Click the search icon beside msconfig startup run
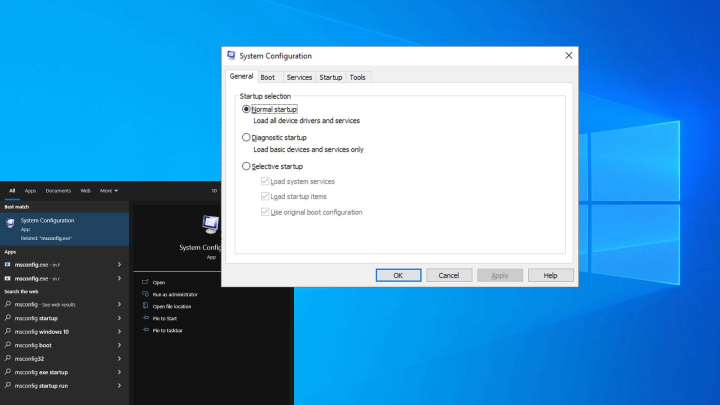 8,385
